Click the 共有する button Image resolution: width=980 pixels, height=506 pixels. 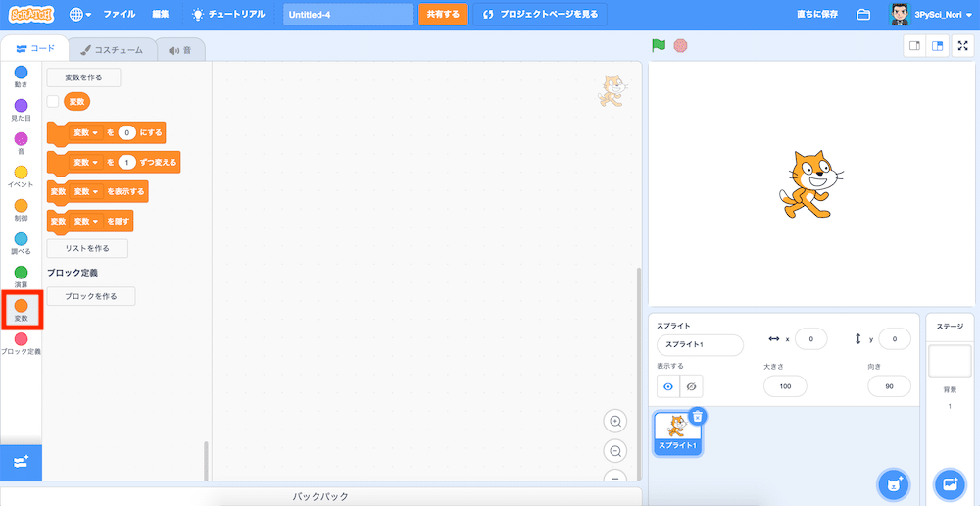443,14
